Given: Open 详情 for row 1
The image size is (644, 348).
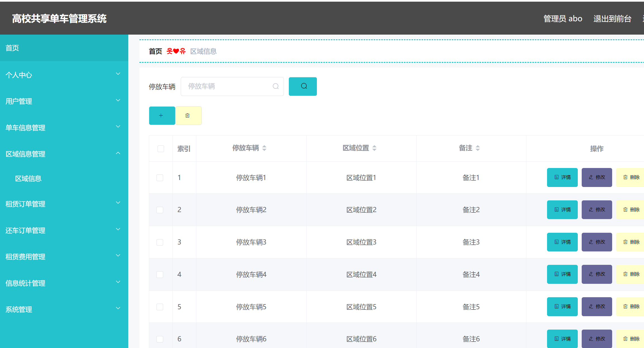Looking at the screenshot, I should click(x=562, y=177).
